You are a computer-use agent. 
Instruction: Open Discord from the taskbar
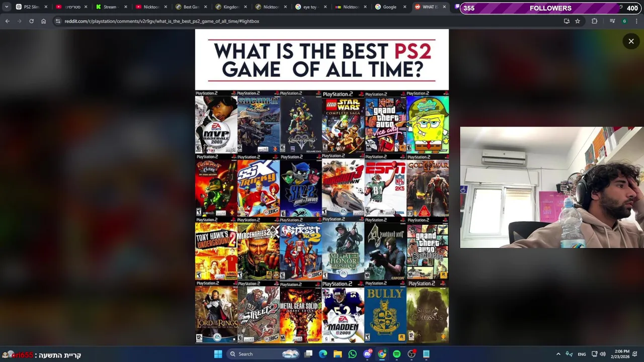point(367,354)
